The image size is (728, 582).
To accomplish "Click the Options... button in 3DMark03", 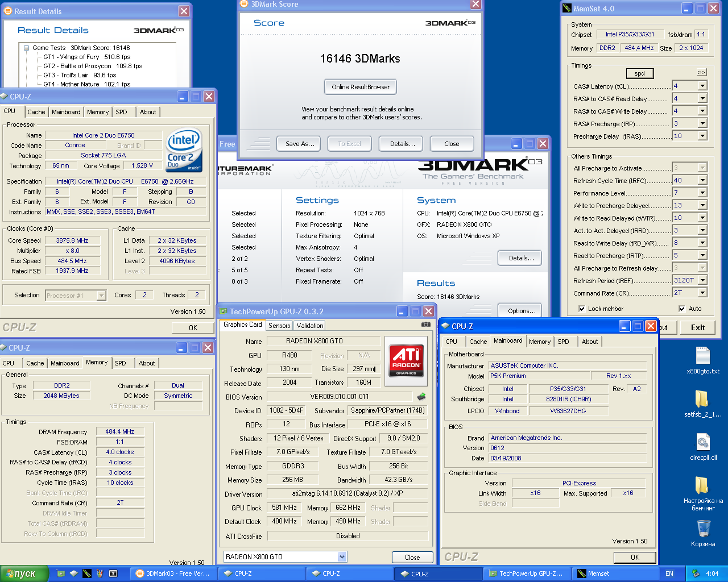I will (x=522, y=311).
